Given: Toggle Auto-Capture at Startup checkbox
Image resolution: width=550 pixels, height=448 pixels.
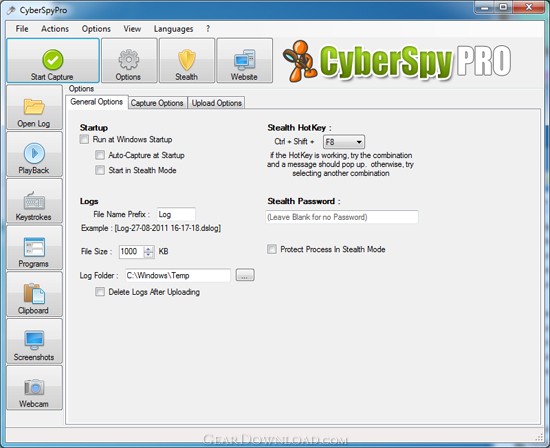Looking at the screenshot, I should point(100,155).
